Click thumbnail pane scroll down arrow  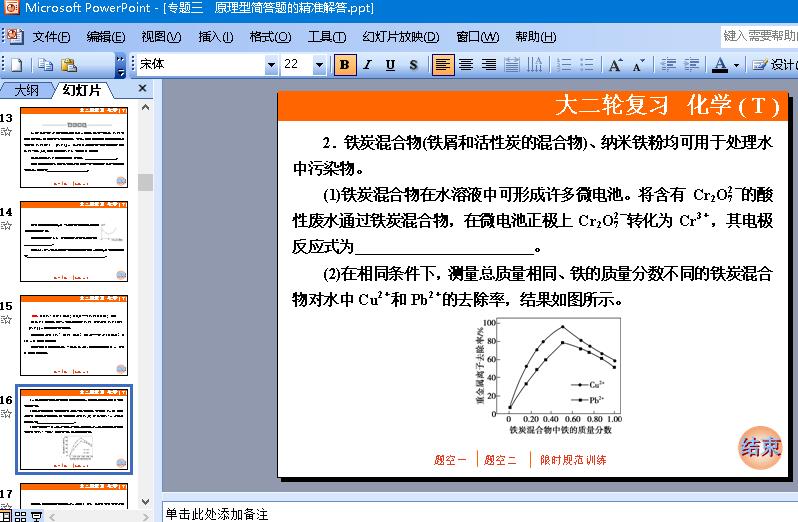[x=146, y=502]
